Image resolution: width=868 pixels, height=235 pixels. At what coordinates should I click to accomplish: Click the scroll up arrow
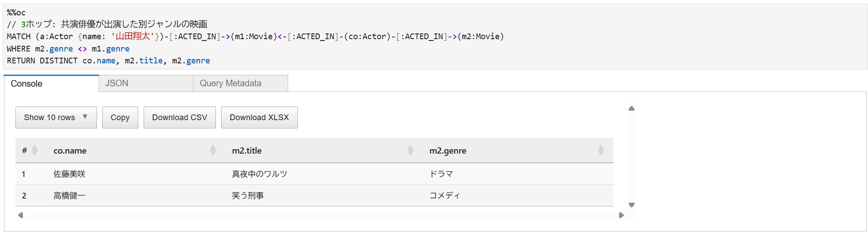[x=631, y=108]
